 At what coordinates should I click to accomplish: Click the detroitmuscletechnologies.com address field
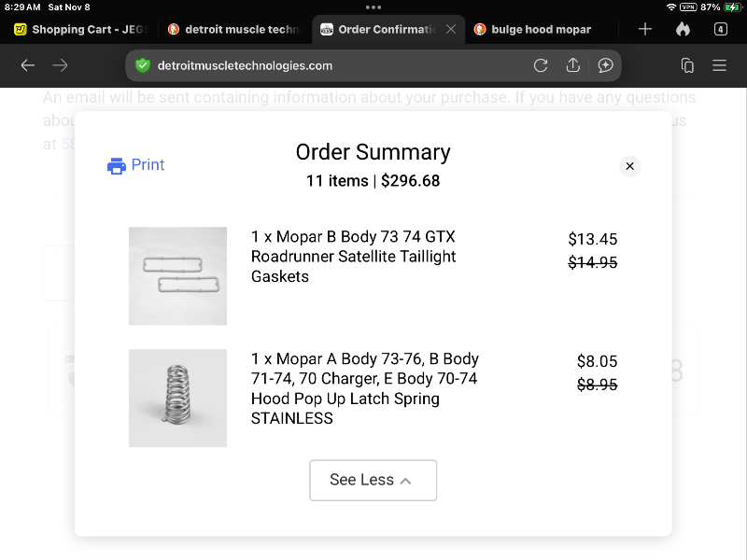[x=336, y=65]
